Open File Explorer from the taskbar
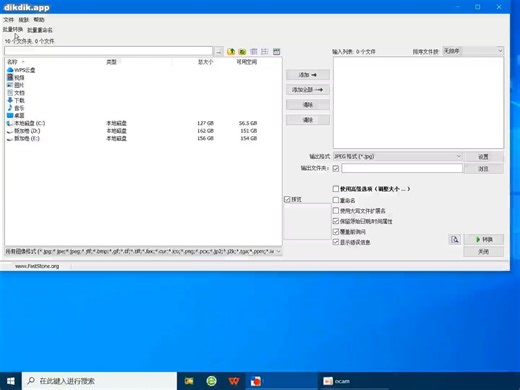 pyautogui.click(x=189, y=381)
